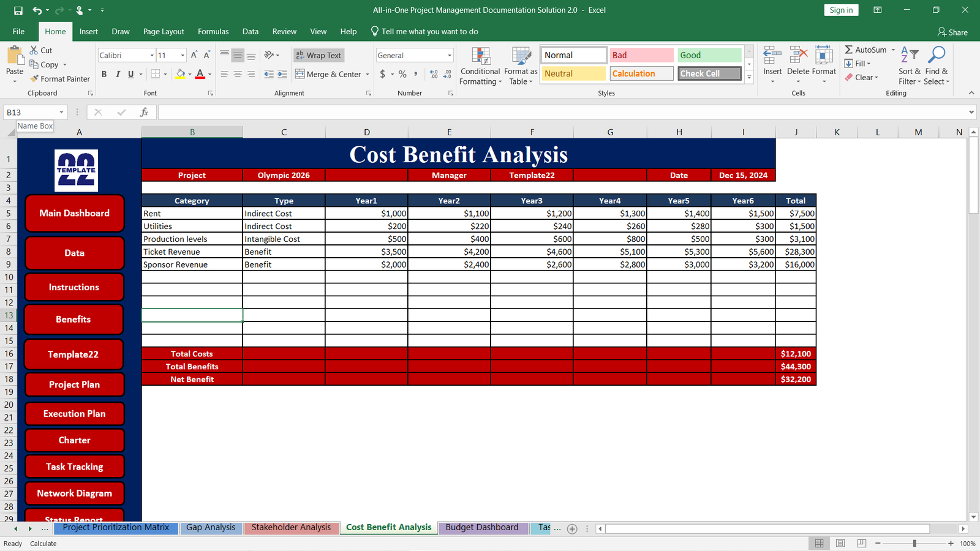Toggle Center horizontal alignment
This screenshot has height=551, width=980.
coord(238,74)
